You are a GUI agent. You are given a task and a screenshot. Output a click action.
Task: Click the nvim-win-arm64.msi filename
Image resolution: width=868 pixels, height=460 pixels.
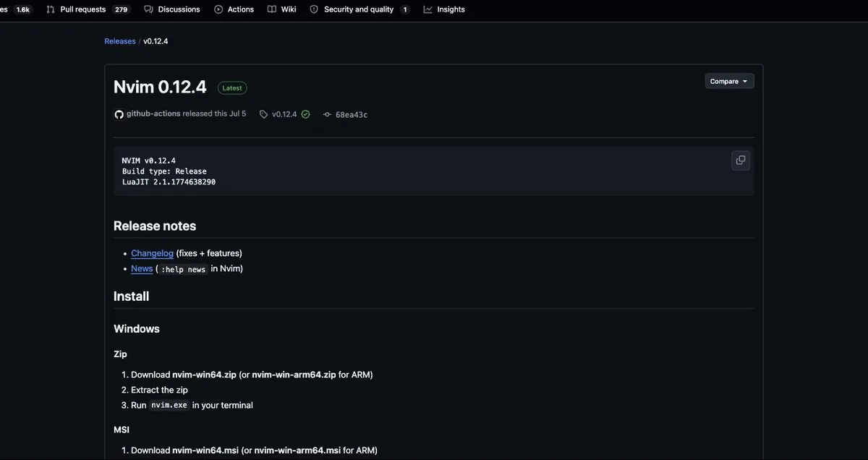click(297, 451)
